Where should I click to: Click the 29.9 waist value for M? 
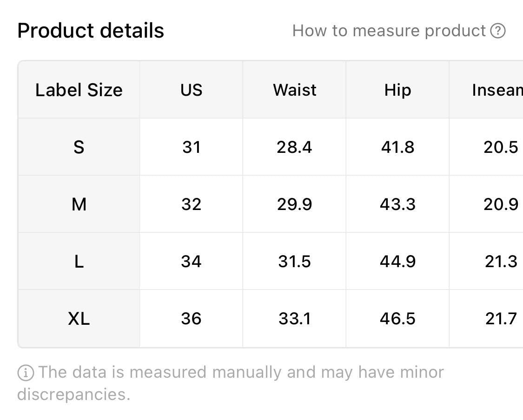(294, 204)
